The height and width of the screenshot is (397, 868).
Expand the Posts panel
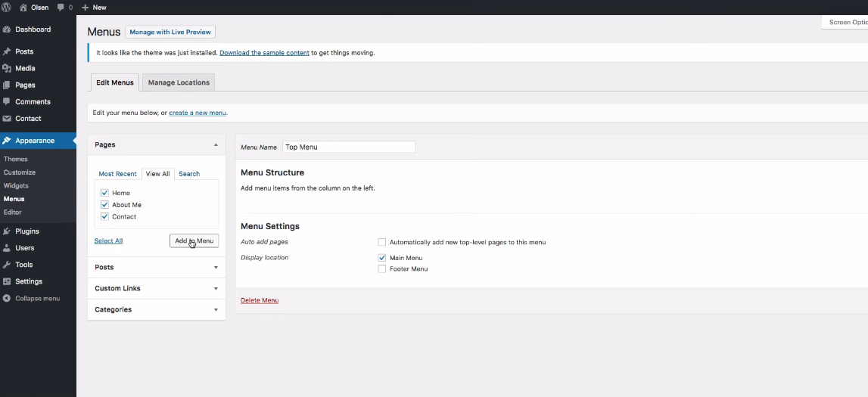tap(216, 268)
